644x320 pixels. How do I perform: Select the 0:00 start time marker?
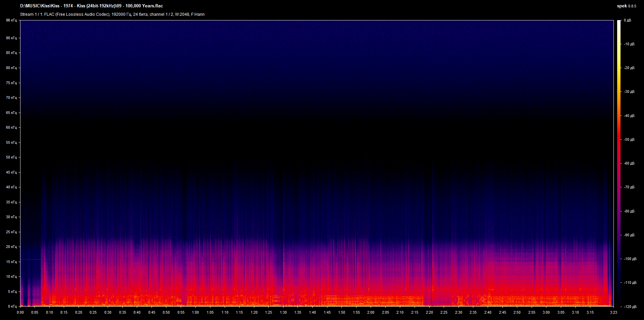20,312
